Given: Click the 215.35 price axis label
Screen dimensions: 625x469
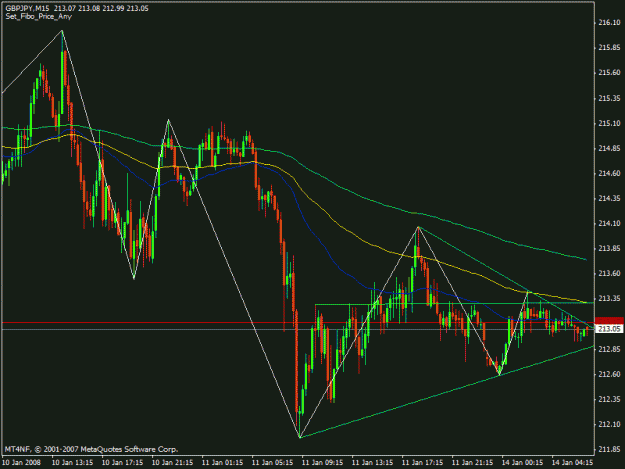Looking at the screenshot, I should click(609, 98).
